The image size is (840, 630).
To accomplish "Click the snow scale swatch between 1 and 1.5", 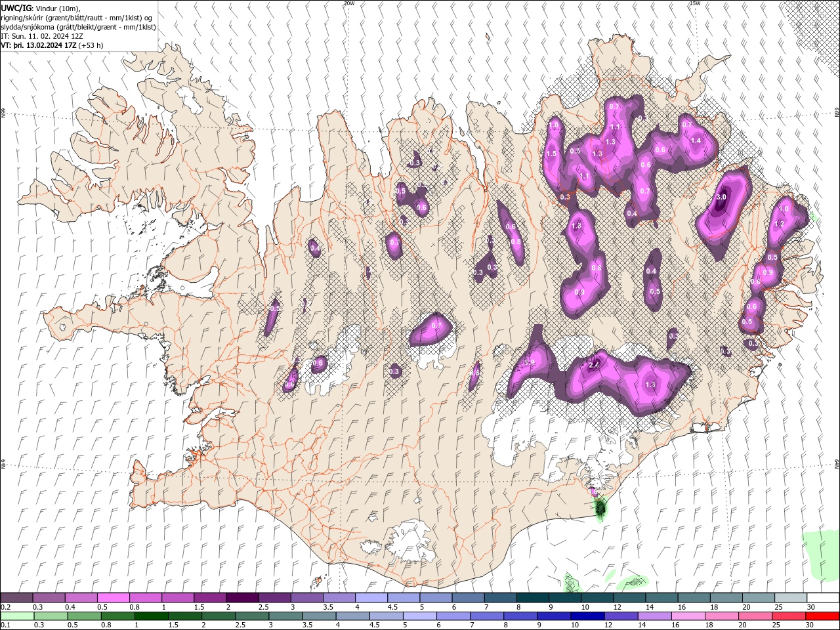I will click(177, 598).
